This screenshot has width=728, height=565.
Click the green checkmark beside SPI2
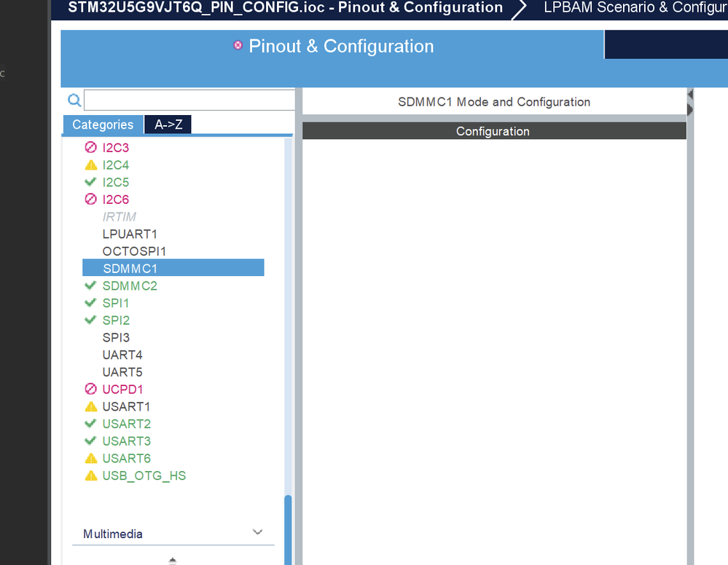pyautogui.click(x=90, y=320)
